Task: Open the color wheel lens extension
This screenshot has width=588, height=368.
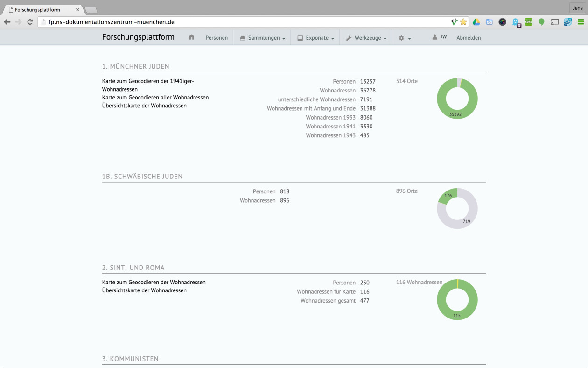Action: (x=503, y=22)
